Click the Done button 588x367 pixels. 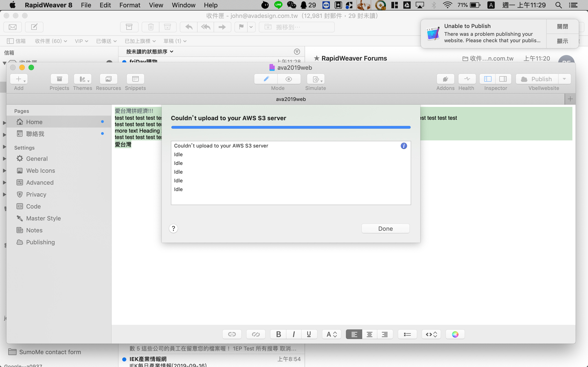click(x=385, y=228)
